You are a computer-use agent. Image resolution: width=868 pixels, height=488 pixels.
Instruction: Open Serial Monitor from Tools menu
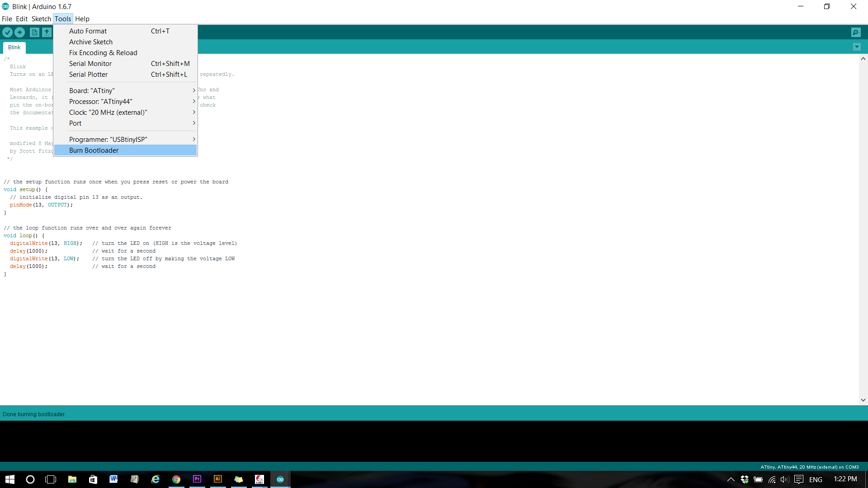[x=125, y=64]
